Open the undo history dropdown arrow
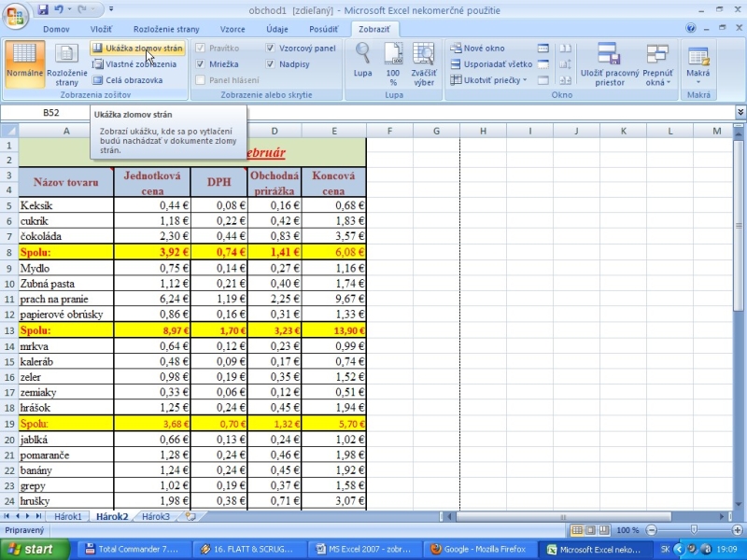 coord(69,9)
